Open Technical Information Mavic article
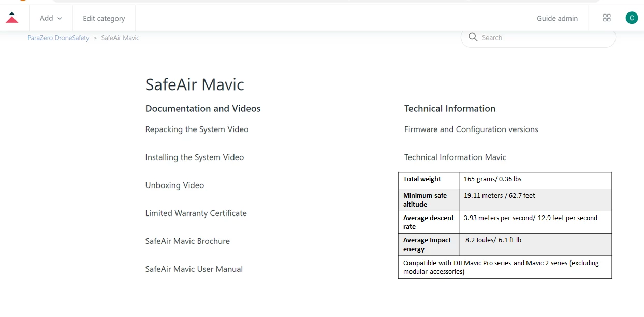Viewport: 644px width, 317px height. tap(455, 157)
